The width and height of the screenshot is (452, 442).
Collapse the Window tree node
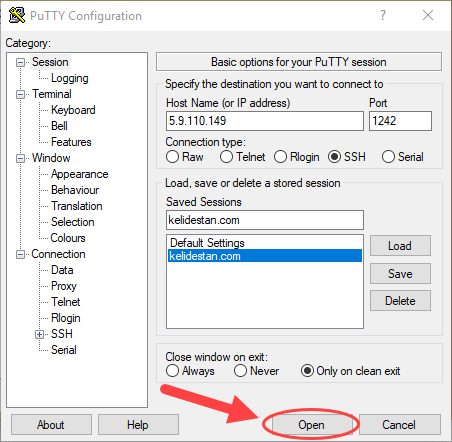20,158
